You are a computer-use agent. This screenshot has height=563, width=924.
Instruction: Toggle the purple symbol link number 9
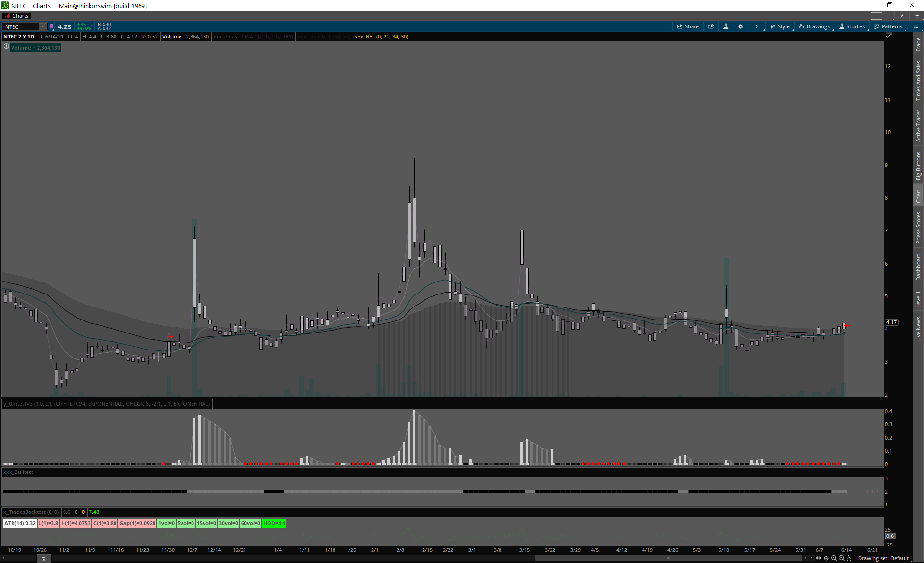pos(51,26)
